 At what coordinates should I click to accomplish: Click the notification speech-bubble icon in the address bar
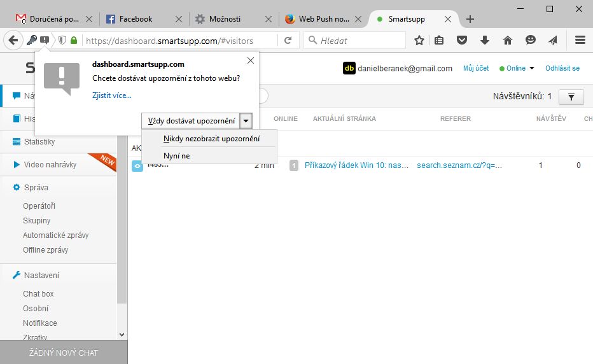pos(45,39)
